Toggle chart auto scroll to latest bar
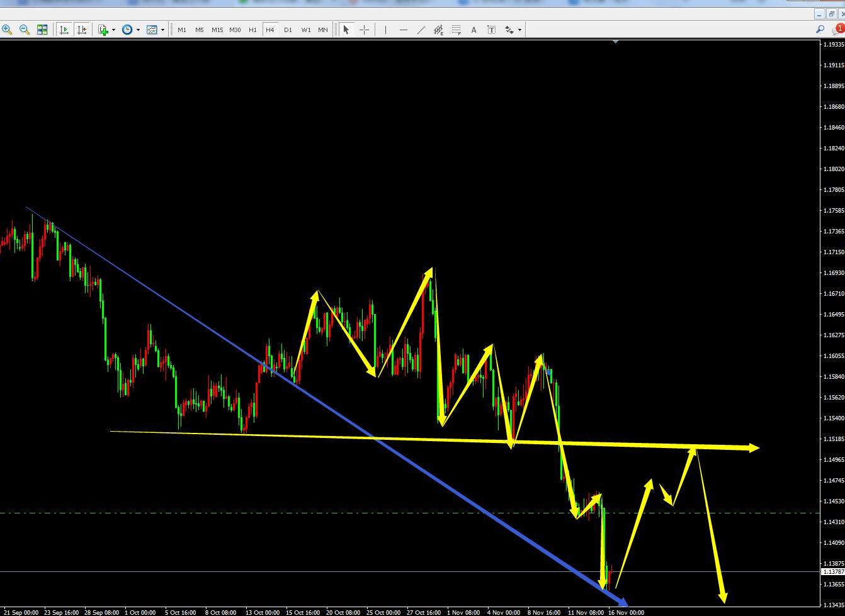Image resolution: width=845 pixels, height=616 pixels. click(64, 30)
